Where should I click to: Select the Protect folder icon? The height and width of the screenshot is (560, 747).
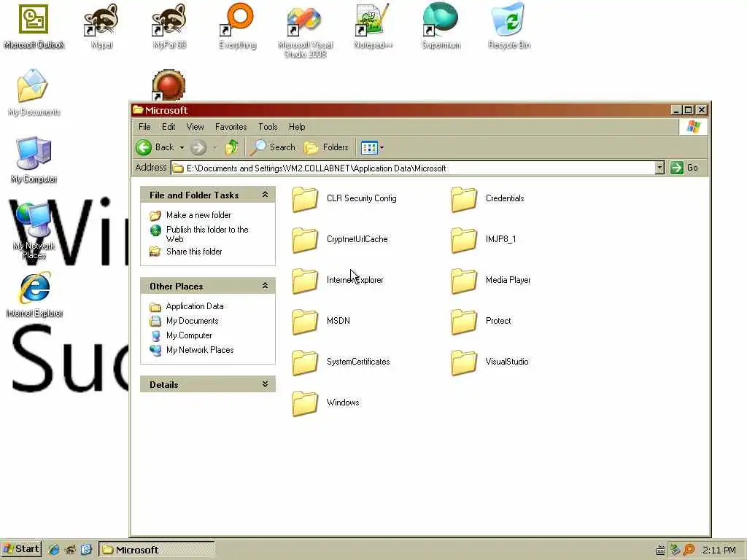463,322
